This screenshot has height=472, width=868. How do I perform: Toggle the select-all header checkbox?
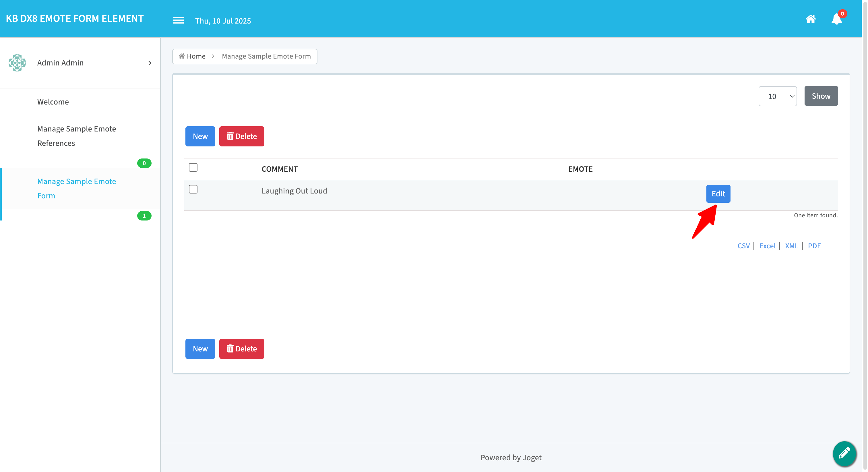click(x=193, y=168)
